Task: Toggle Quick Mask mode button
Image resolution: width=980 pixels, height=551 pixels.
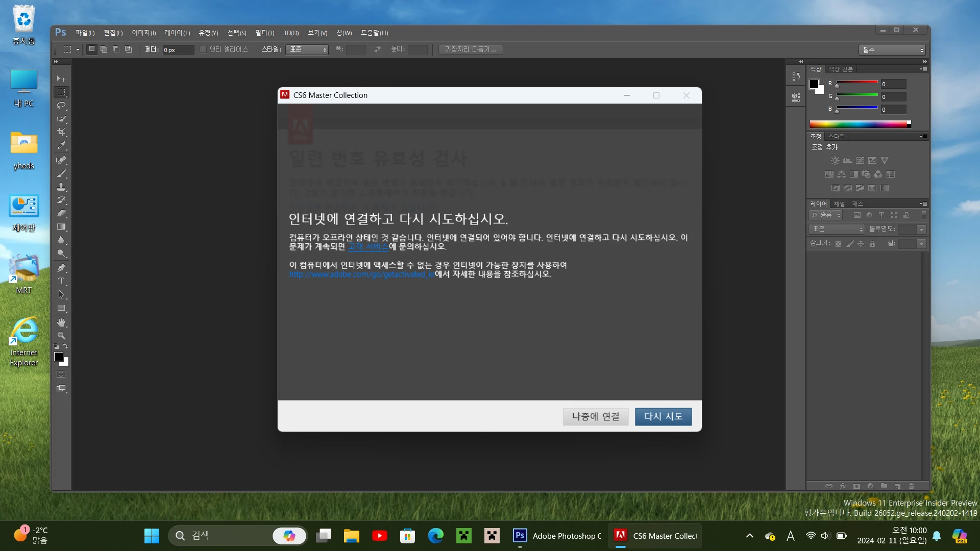Action: click(61, 374)
